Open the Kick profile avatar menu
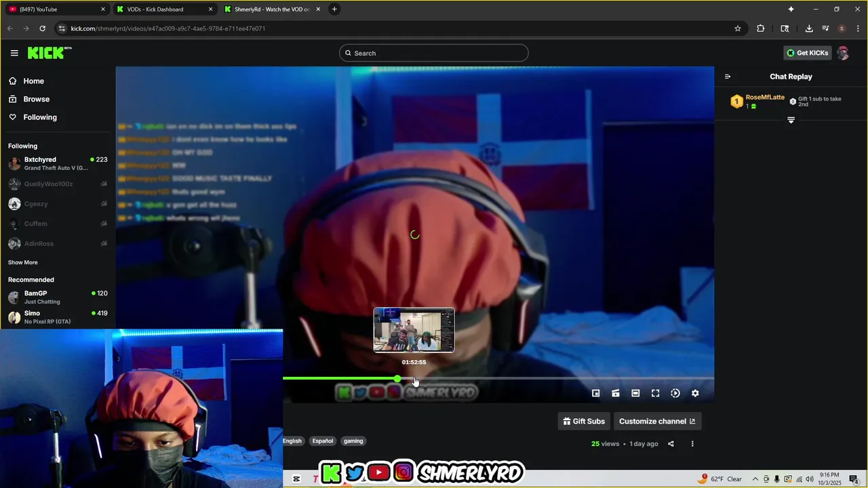Image resolution: width=868 pixels, height=488 pixels. pos(843,53)
